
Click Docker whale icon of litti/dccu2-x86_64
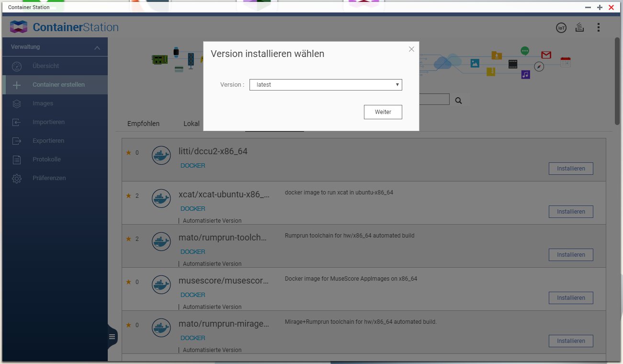click(x=161, y=155)
